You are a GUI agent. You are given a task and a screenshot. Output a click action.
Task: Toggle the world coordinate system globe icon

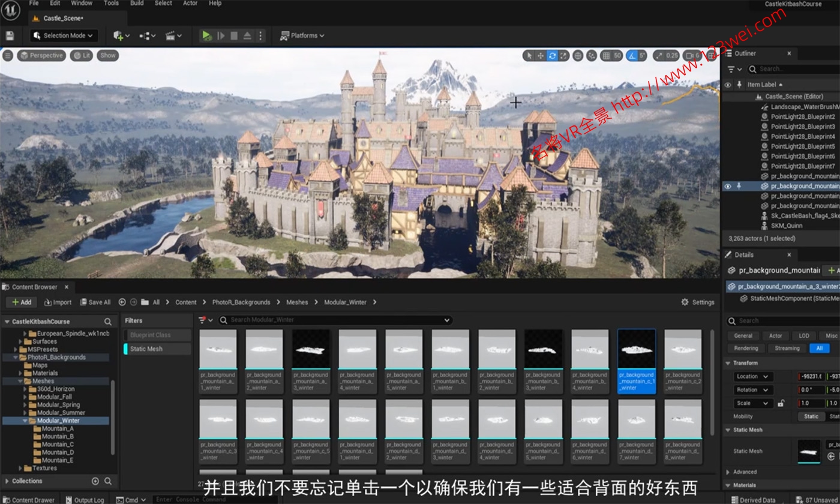tap(578, 56)
